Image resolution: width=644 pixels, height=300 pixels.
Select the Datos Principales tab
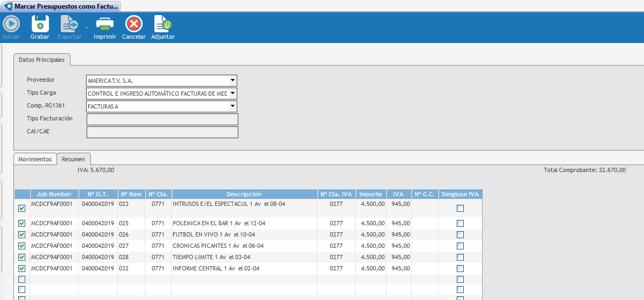[41, 60]
